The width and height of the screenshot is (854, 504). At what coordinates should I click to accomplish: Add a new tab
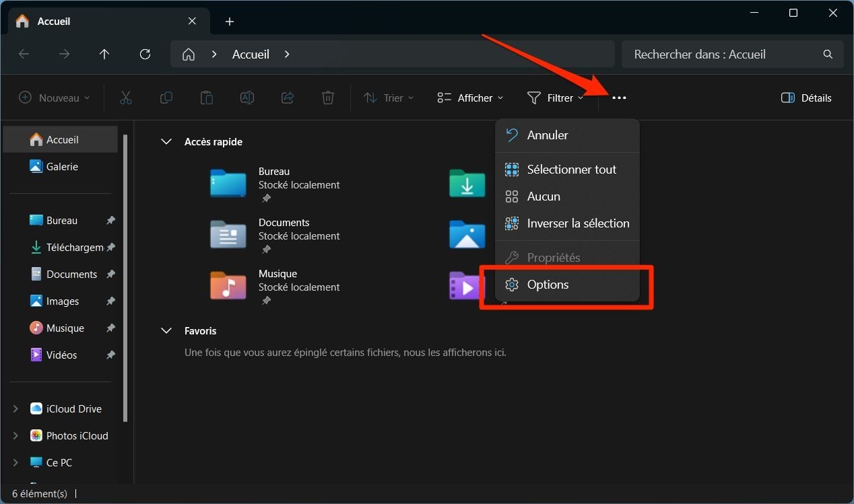pos(230,22)
